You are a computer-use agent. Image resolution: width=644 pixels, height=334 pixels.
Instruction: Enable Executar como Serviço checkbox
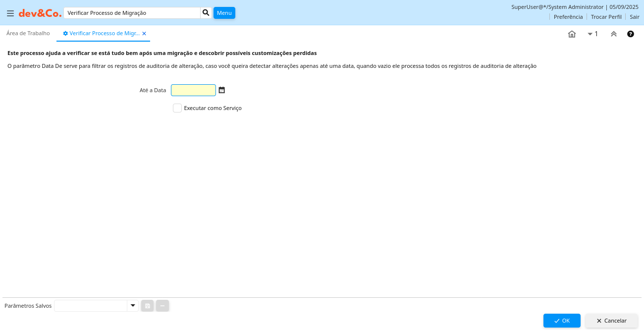coord(177,108)
